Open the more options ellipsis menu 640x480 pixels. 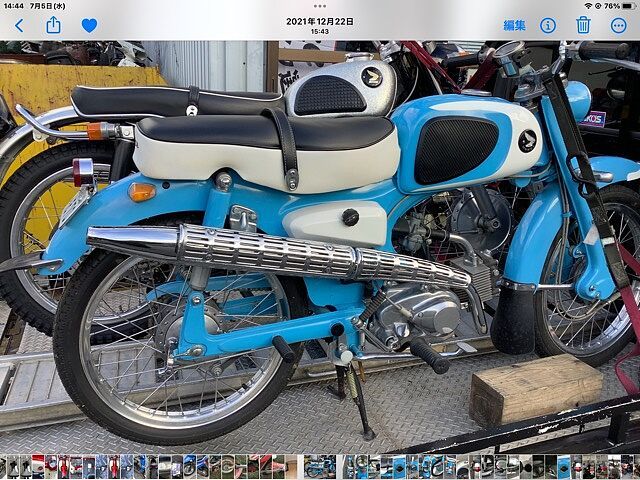coord(618,25)
